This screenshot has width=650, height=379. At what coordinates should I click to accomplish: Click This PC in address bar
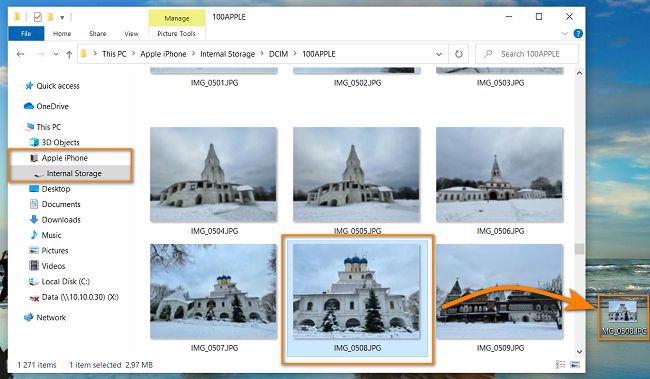[x=114, y=54]
